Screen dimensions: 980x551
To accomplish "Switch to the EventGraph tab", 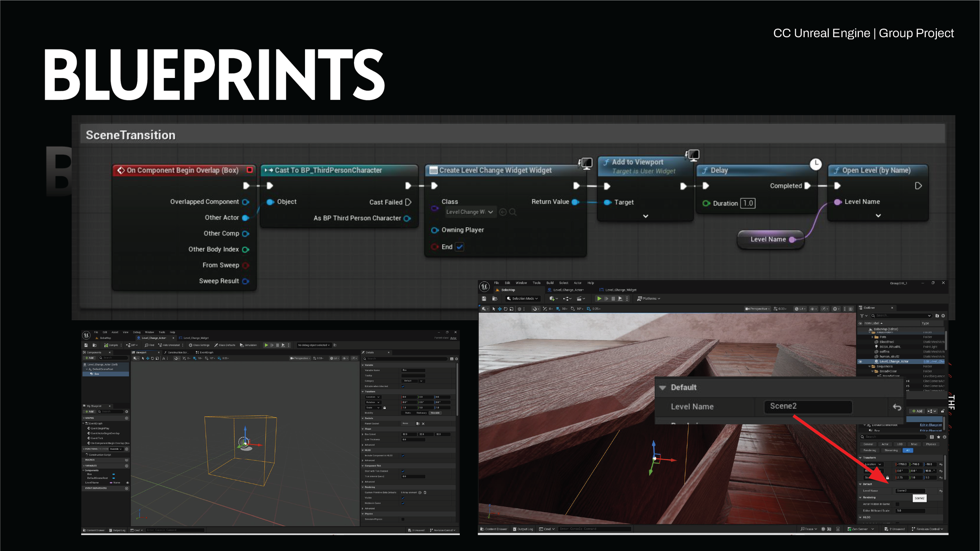I will [x=205, y=352].
